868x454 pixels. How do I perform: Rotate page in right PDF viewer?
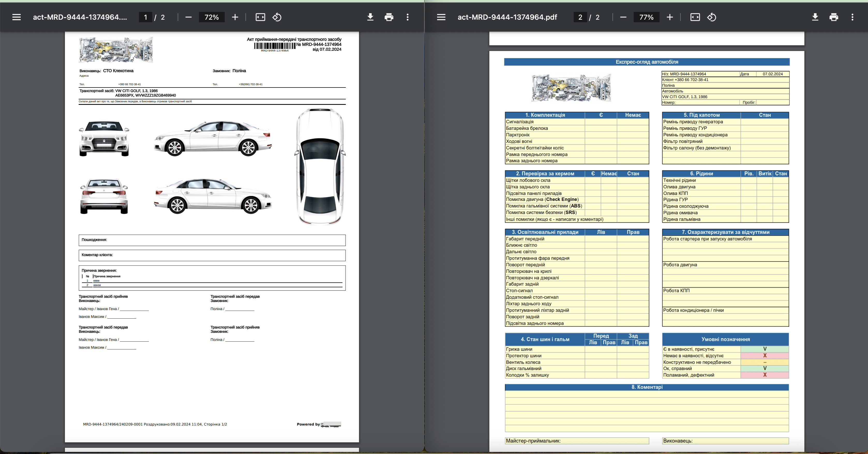coord(712,17)
